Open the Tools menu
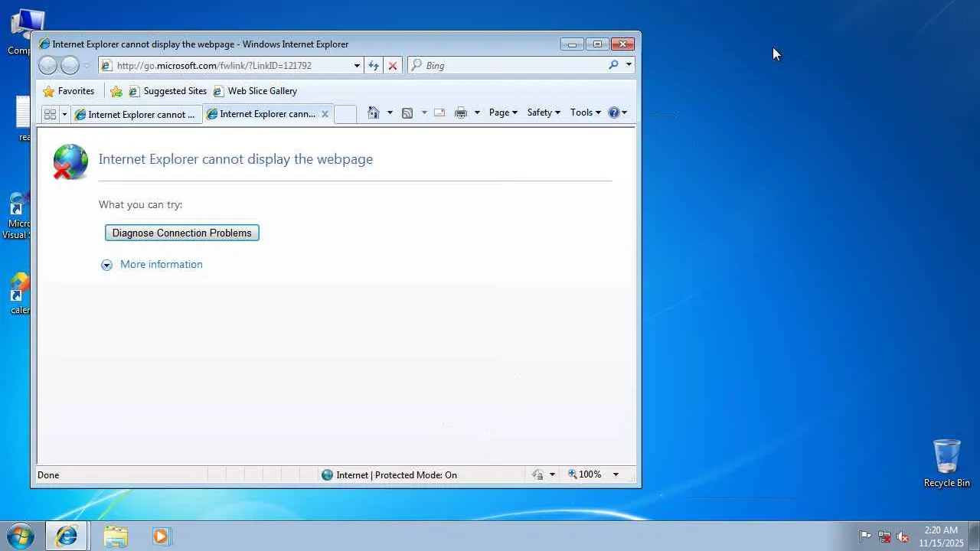Viewport: 980px width, 551px height. (x=585, y=112)
